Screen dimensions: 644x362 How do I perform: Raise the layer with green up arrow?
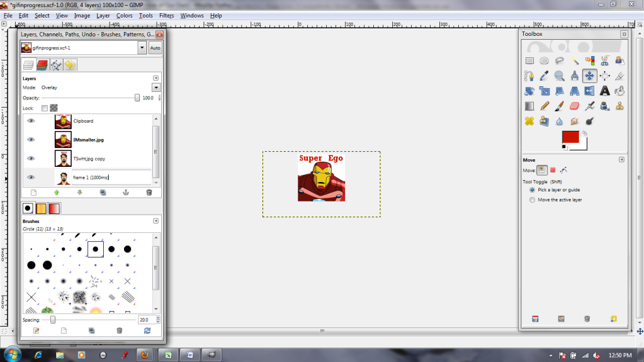click(57, 192)
